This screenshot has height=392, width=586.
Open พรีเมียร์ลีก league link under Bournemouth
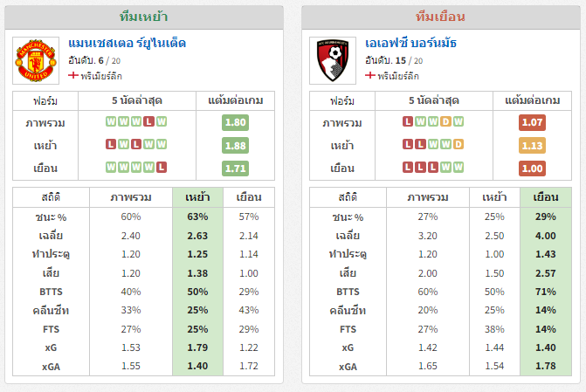[x=398, y=76]
